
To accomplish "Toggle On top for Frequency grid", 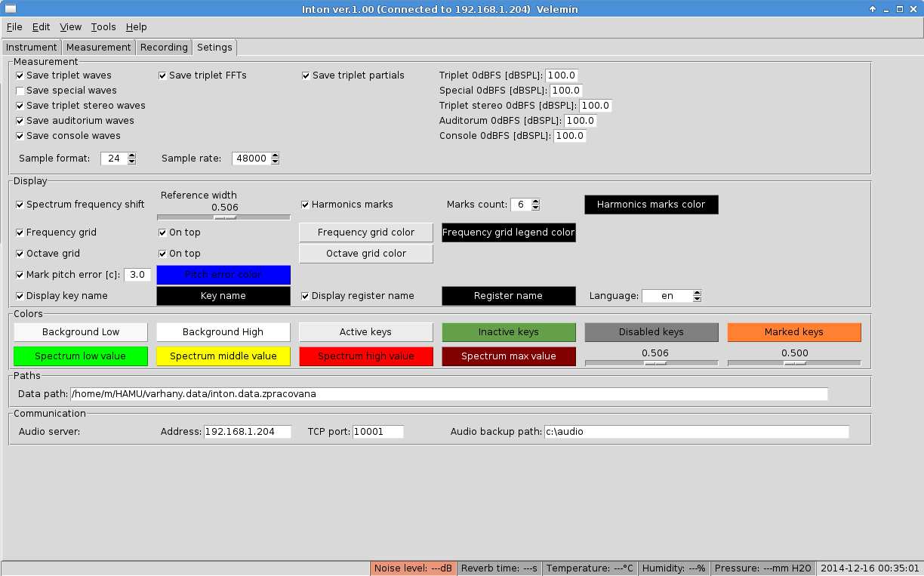I will point(162,233).
